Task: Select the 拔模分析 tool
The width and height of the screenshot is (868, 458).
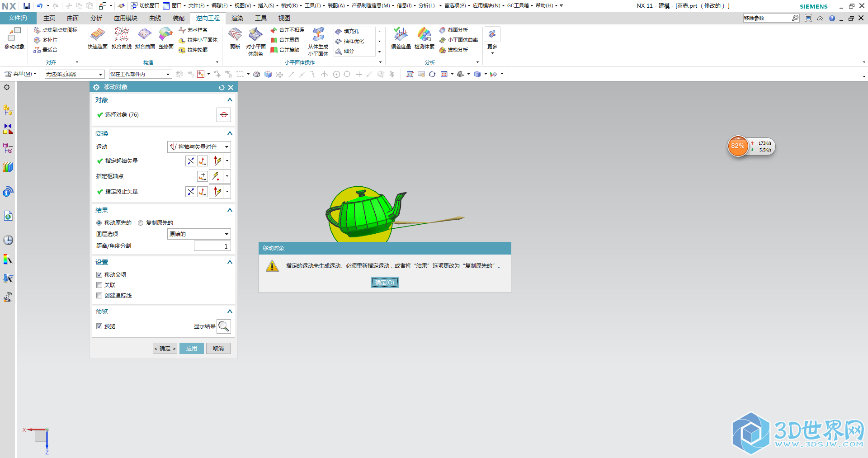Action: point(453,50)
